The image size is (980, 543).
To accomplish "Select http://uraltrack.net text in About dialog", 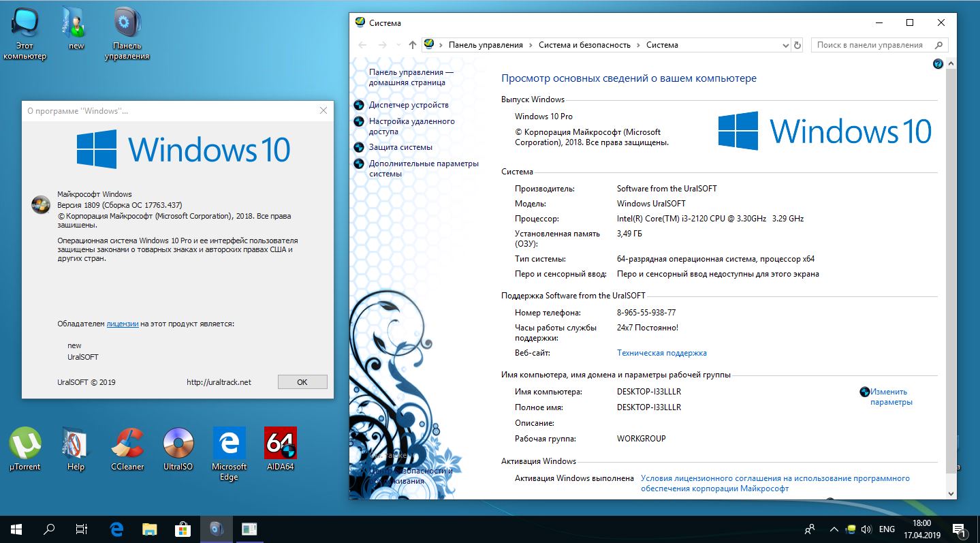I will click(219, 382).
